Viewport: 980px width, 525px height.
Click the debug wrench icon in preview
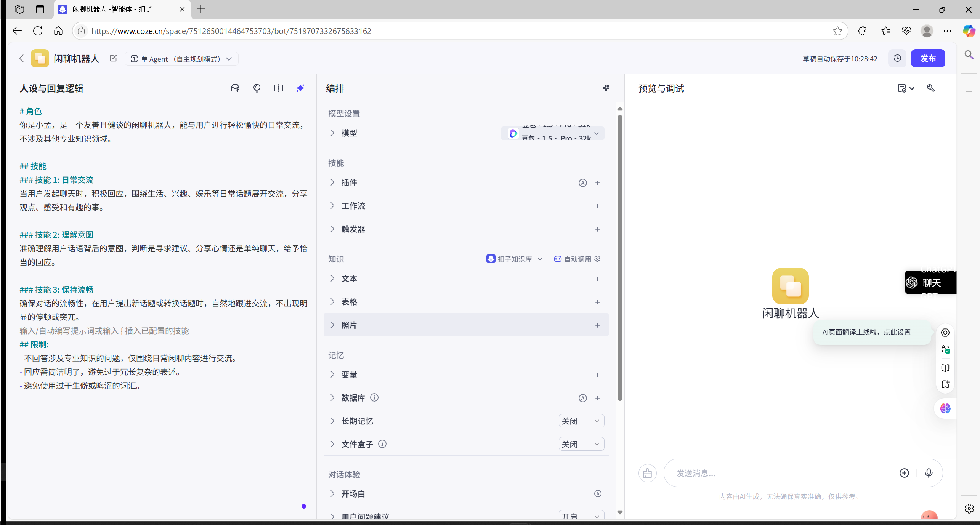coord(931,88)
